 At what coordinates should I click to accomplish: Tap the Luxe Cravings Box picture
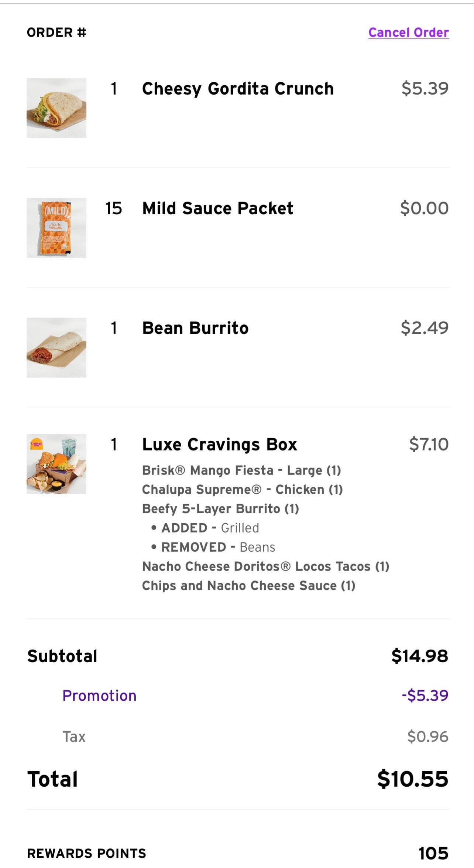[x=56, y=464]
